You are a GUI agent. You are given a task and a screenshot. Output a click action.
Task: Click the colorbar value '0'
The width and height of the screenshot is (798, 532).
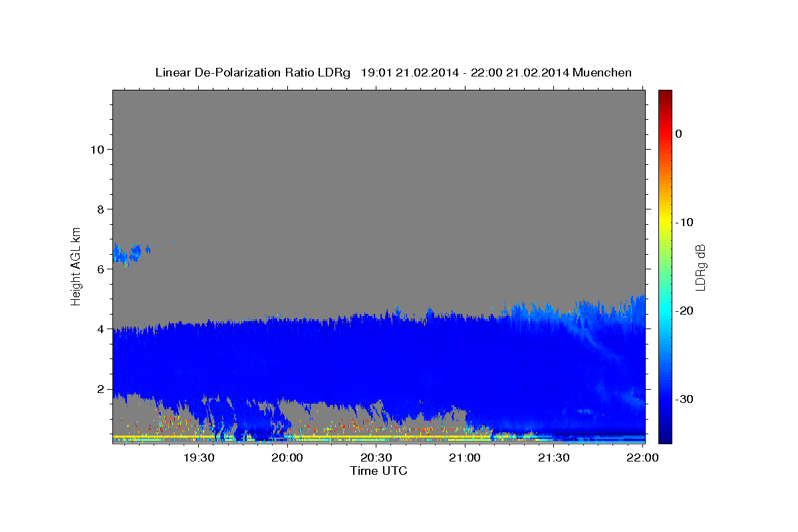tap(679, 134)
